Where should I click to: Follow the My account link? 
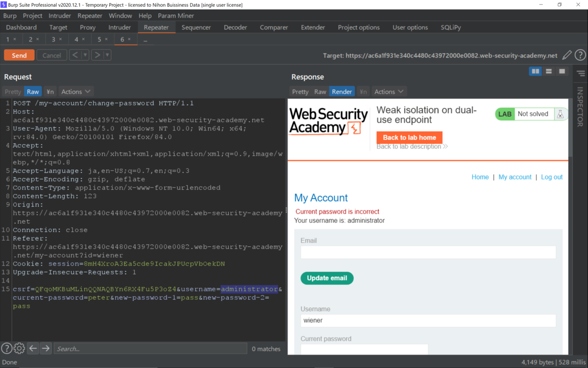pos(515,177)
